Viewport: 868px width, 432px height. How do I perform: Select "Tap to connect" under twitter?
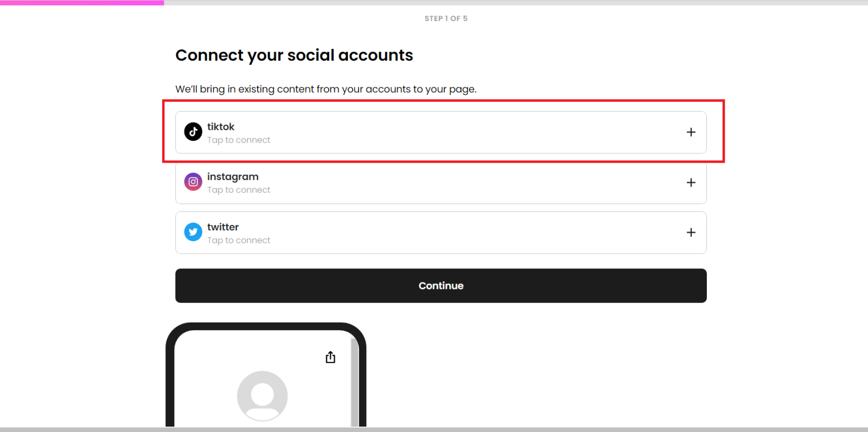click(239, 240)
